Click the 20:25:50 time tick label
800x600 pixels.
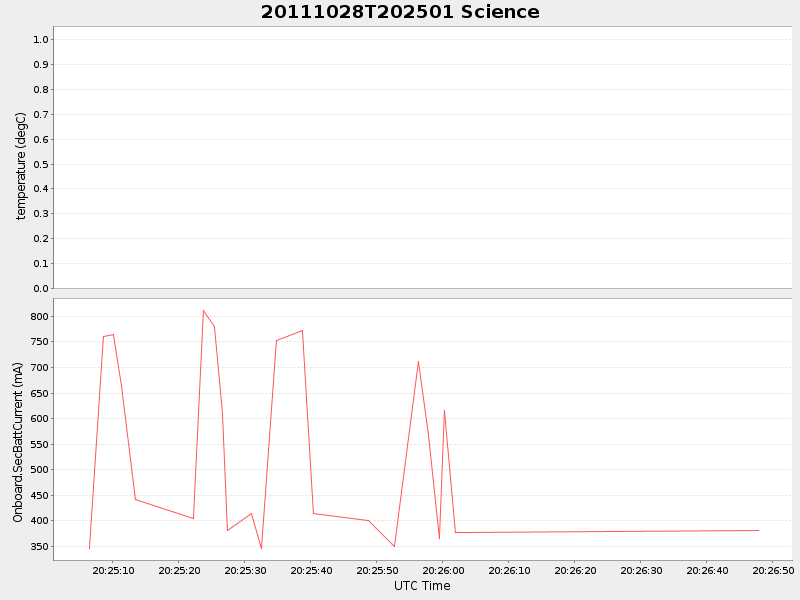(377, 570)
